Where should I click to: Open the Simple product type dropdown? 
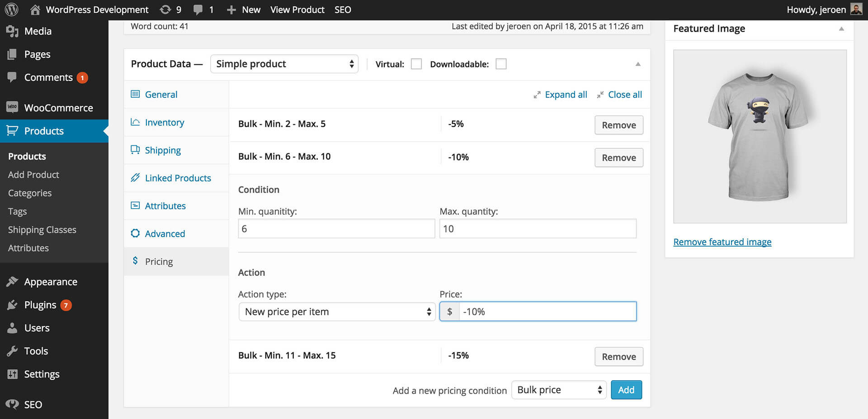click(x=284, y=64)
